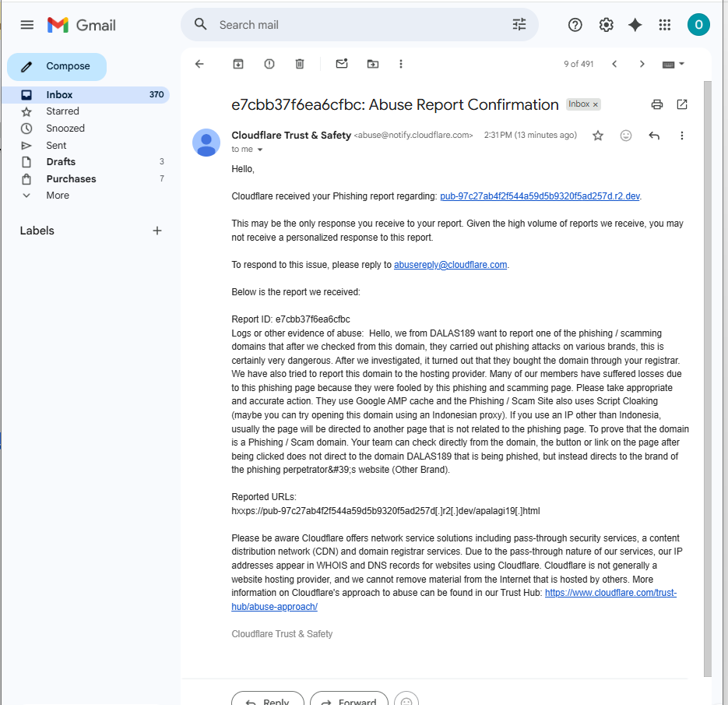728x705 pixels.
Task: Go back to inbox arrow
Action: pyautogui.click(x=199, y=64)
